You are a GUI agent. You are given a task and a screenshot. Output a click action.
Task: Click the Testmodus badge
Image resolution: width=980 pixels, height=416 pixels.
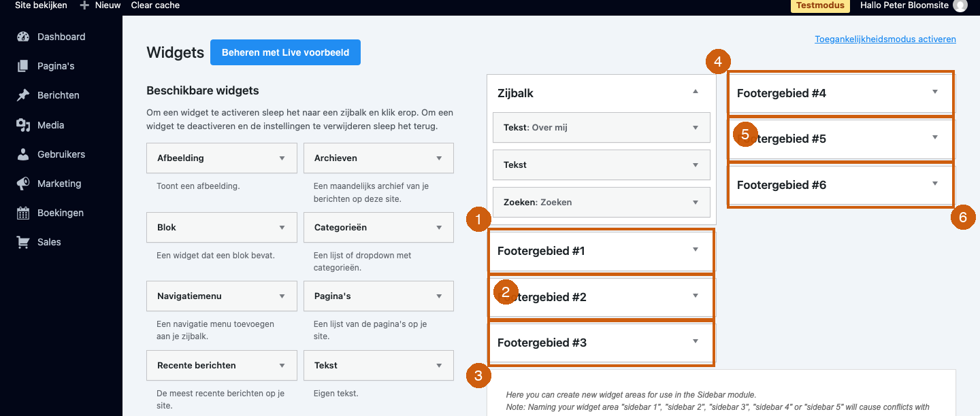click(x=820, y=5)
